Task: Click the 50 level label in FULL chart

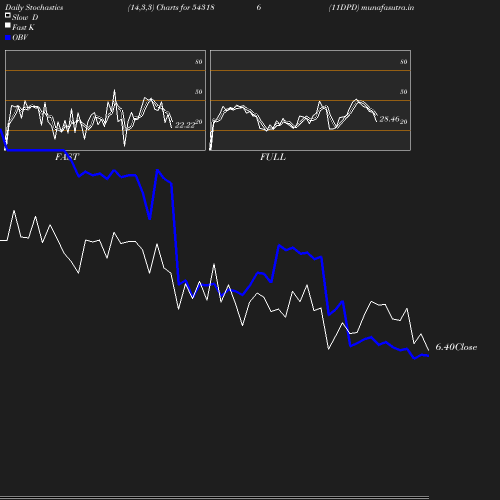Action: pos(404,92)
